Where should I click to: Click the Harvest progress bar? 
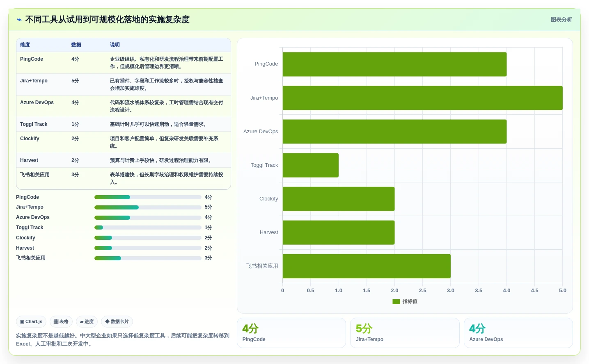tap(148, 248)
